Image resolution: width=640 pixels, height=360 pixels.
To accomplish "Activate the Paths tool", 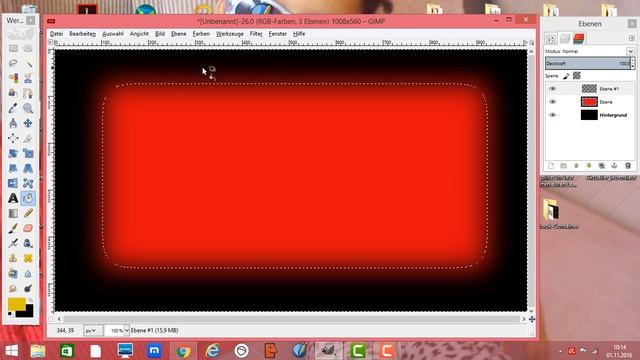I will (28, 93).
